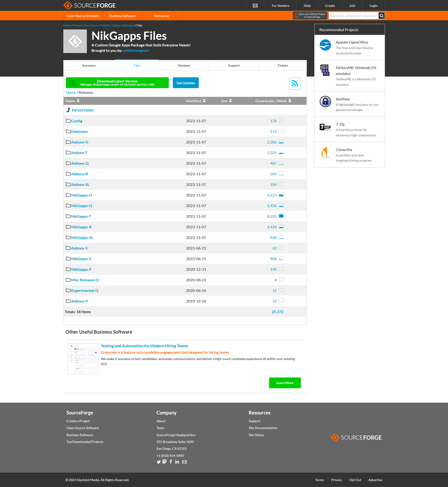The width and height of the screenshot is (448, 487).
Task: Sort files by Name column
Action: 72,101
